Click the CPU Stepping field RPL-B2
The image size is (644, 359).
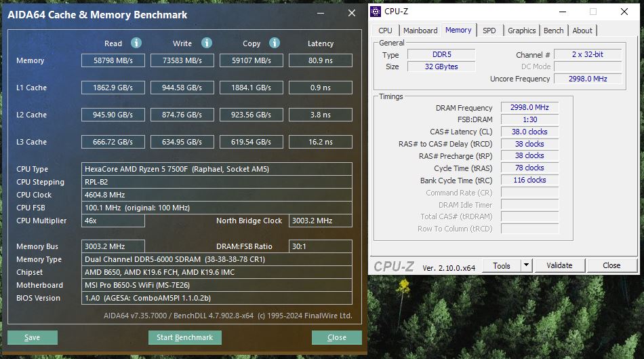(x=217, y=182)
